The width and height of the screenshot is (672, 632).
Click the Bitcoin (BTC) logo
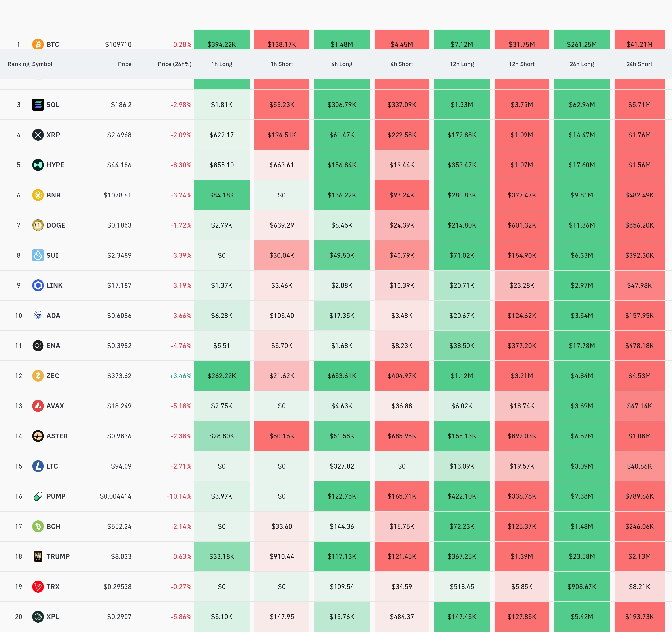(38, 44)
